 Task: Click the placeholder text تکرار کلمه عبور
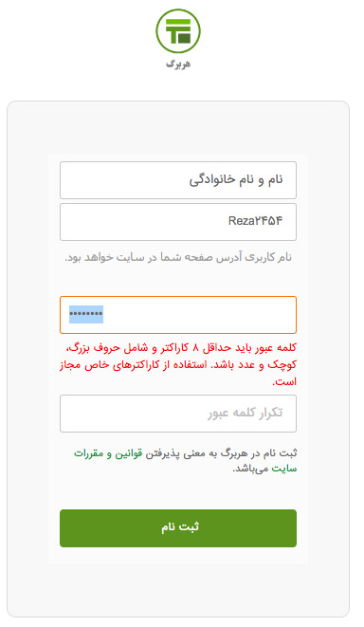pos(245,413)
